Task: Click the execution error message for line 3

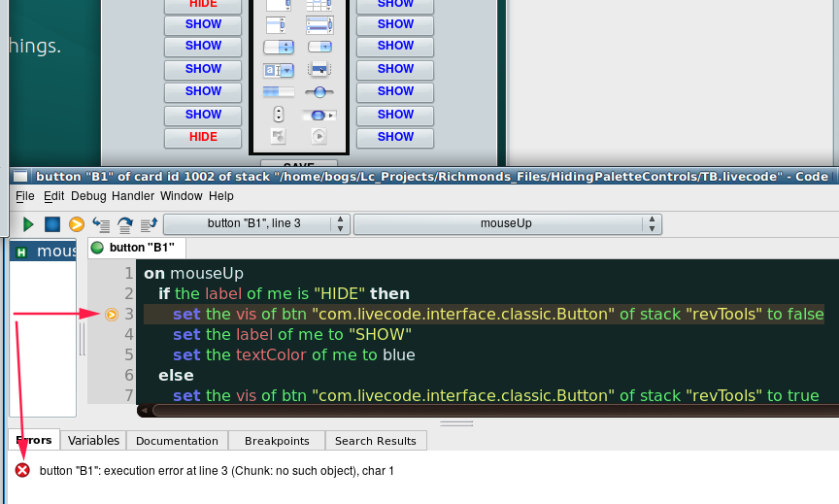Action: tap(217, 471)
